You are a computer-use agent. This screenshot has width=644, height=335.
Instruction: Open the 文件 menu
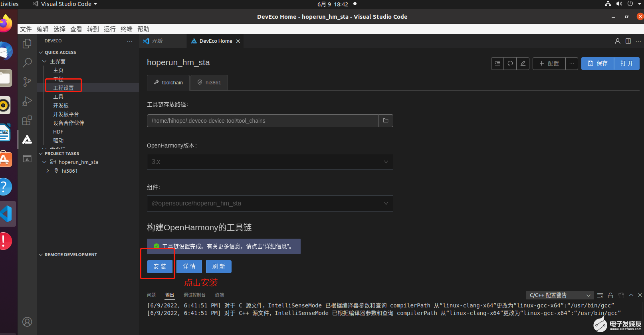coord(26,29)
